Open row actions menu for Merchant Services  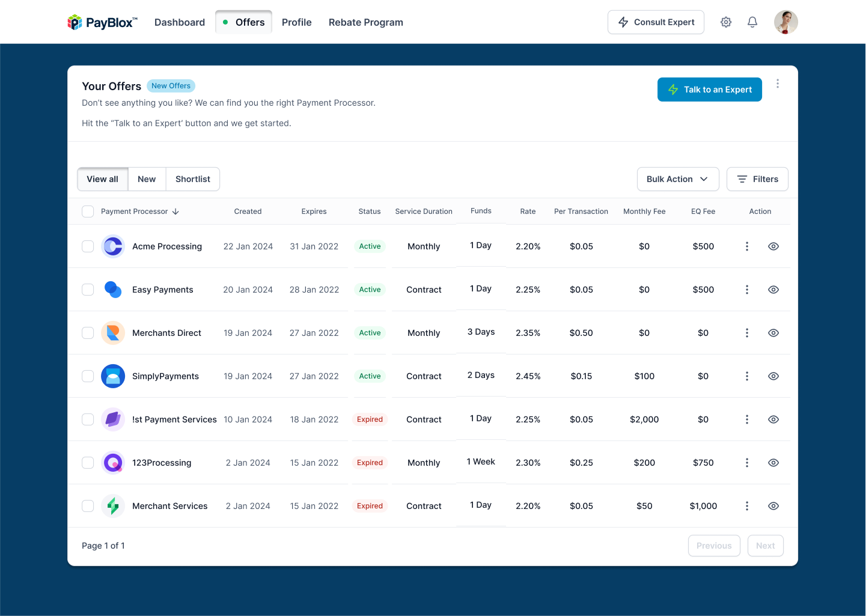(747, 506)
